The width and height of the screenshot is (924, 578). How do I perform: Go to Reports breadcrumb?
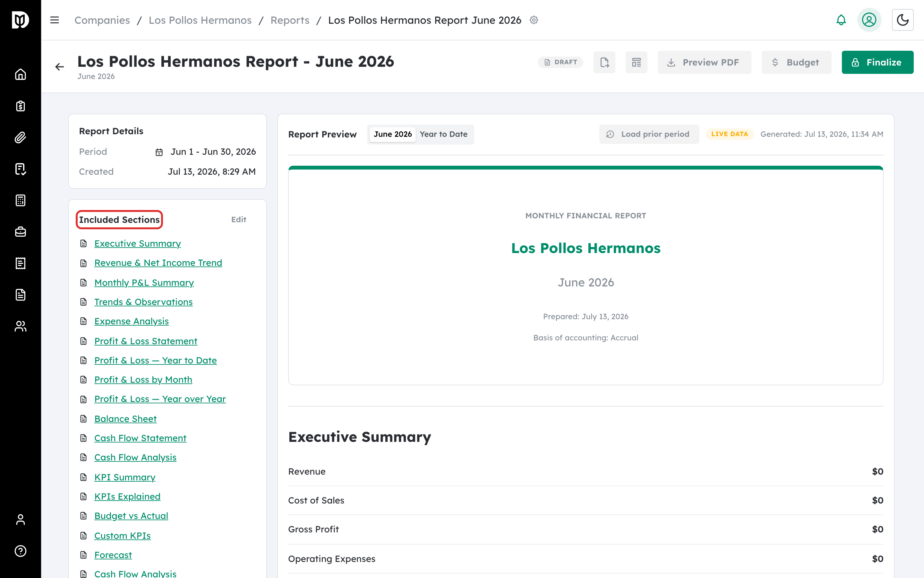point(290,20)
